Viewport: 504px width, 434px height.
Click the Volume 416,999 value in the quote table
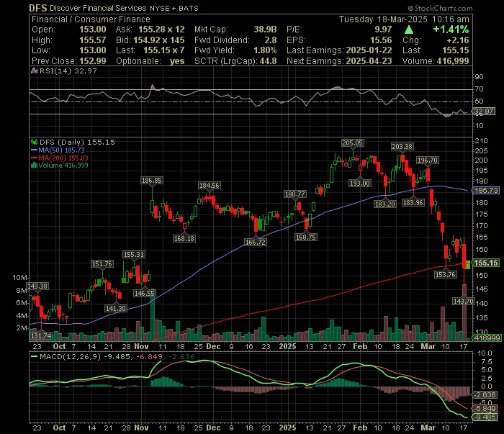click(453, 60)
